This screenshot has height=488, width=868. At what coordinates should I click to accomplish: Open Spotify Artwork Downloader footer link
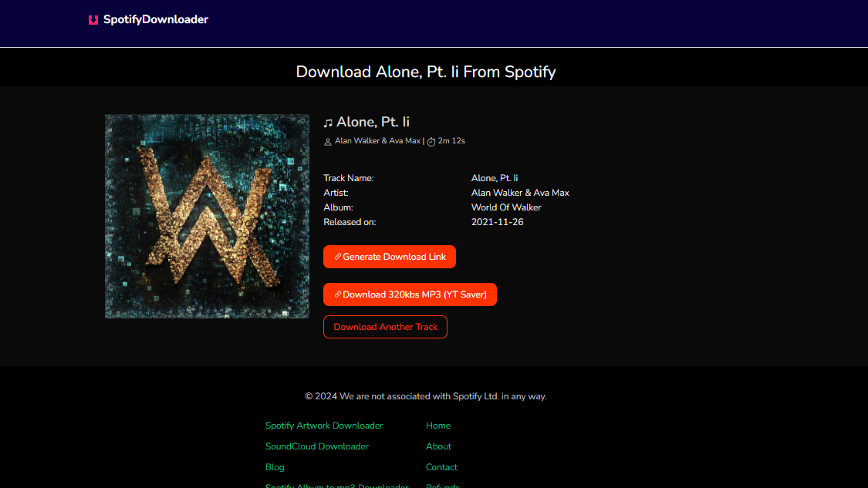324,426
